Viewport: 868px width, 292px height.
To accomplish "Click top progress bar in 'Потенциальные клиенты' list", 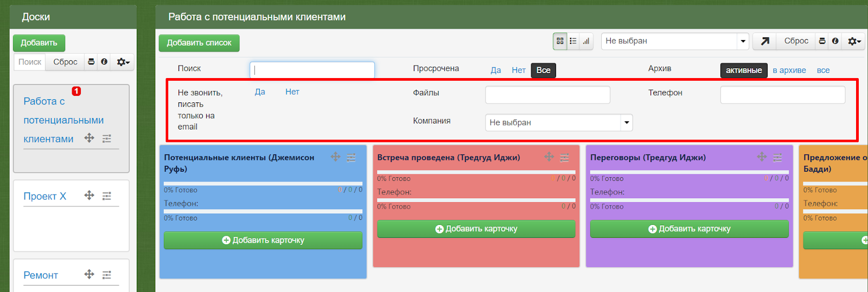I will 263,184.
